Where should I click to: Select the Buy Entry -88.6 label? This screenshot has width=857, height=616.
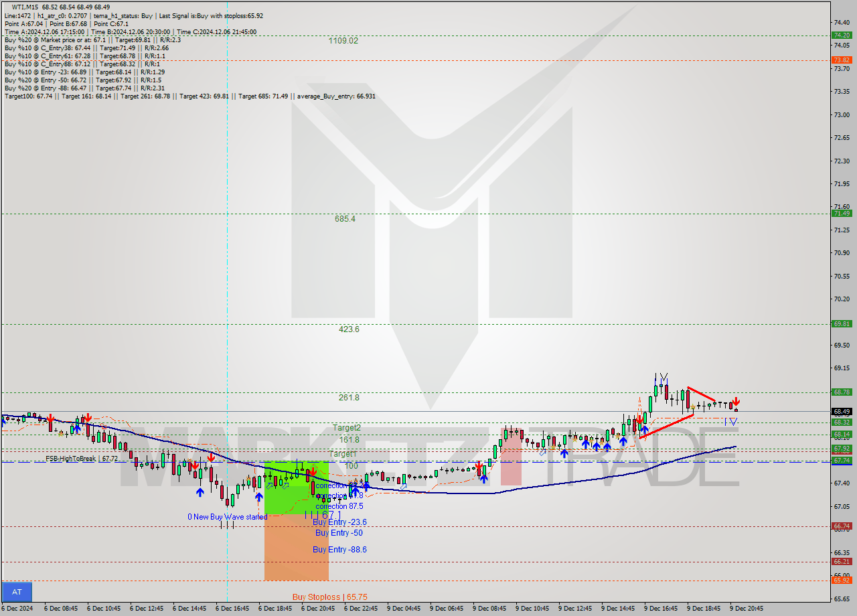tap(340, 550)
